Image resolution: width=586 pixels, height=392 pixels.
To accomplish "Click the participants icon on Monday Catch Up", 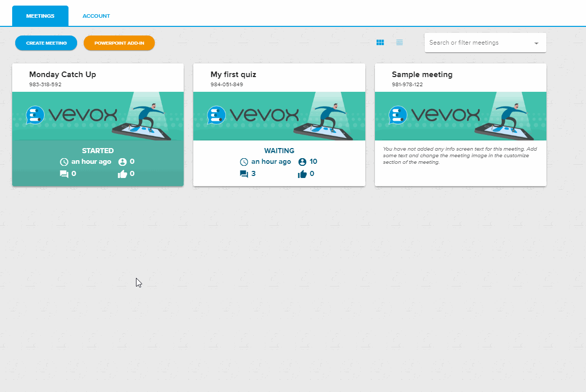I will point(122,162).
